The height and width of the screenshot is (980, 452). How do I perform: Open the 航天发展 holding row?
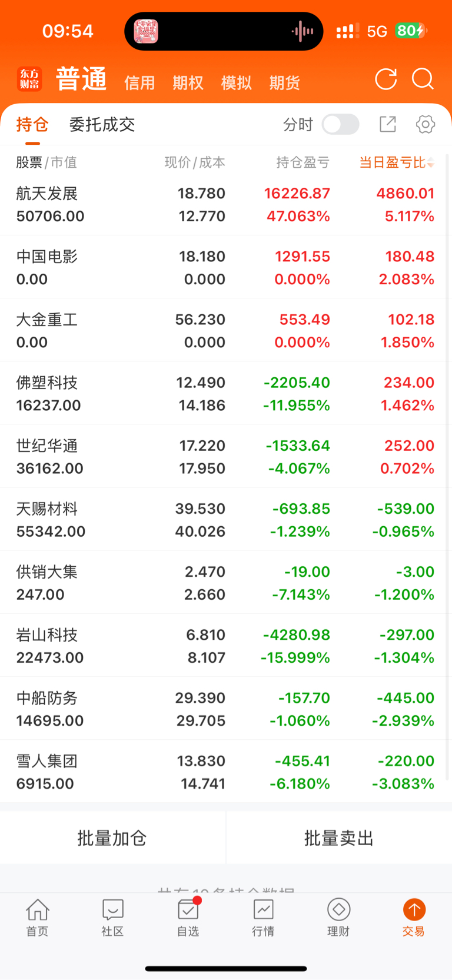coord(225,205)
